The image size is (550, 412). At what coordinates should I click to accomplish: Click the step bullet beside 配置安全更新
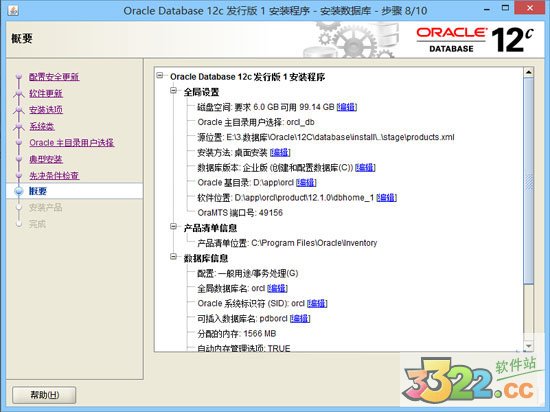point(19,77)
